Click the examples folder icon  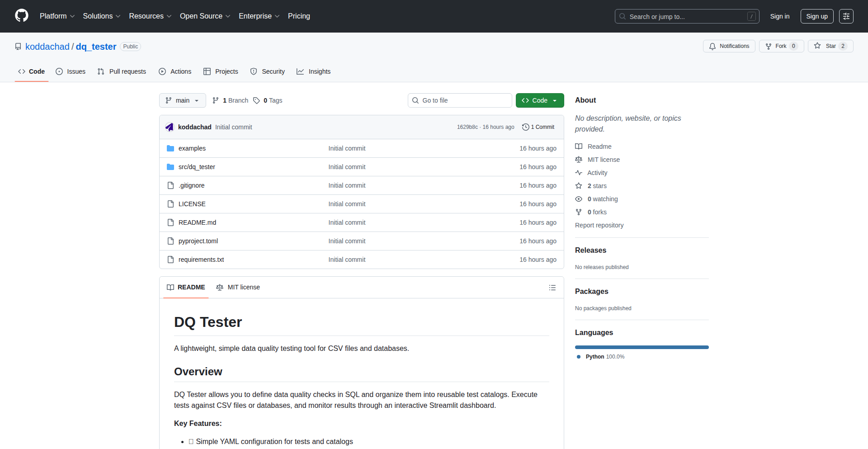point(170,148)
